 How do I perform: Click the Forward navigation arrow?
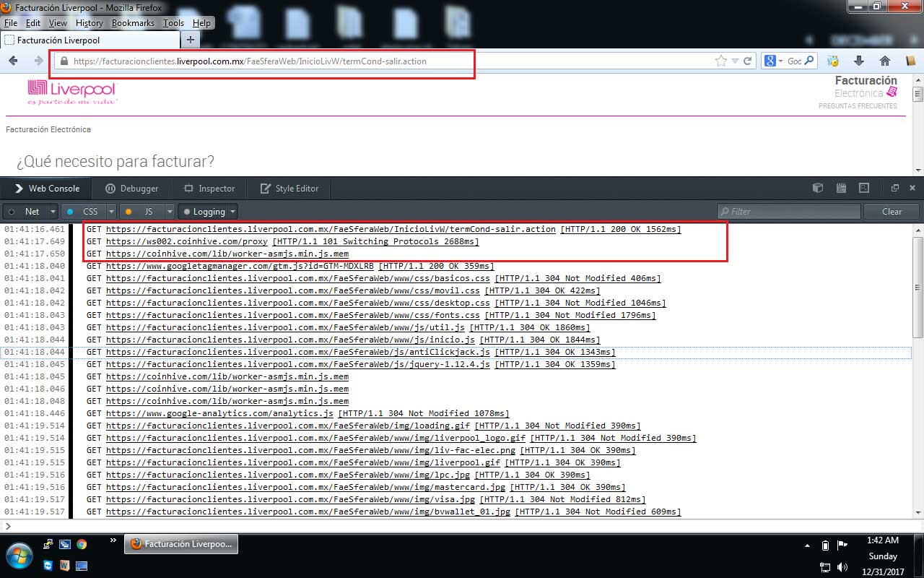click(x=39, y=61)
